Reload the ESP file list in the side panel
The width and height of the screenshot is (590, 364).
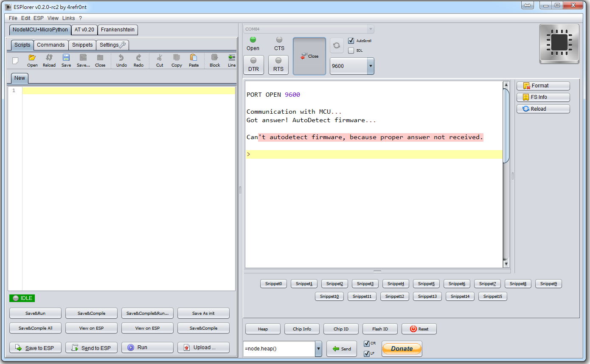543,109
